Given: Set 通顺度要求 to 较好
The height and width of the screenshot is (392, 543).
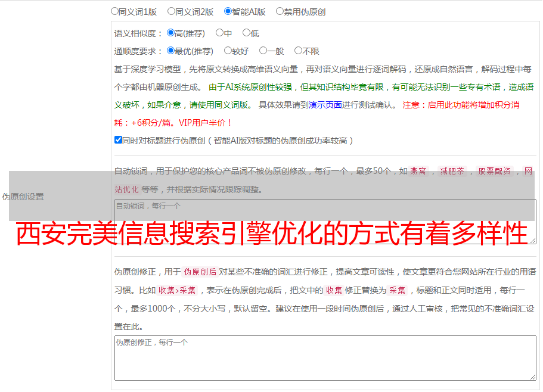Looking at the screenshot, I should point(228,51).
